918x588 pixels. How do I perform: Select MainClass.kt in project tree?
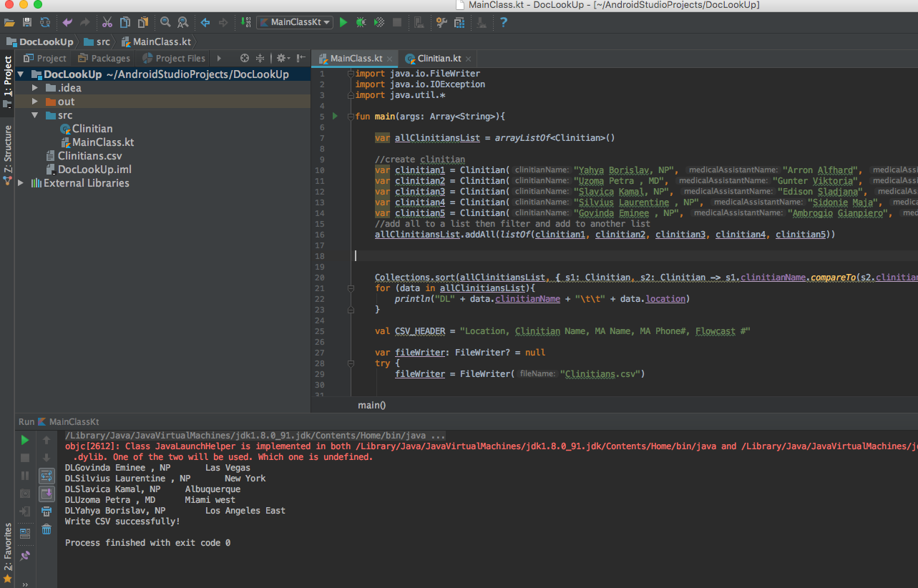point(97,142)
